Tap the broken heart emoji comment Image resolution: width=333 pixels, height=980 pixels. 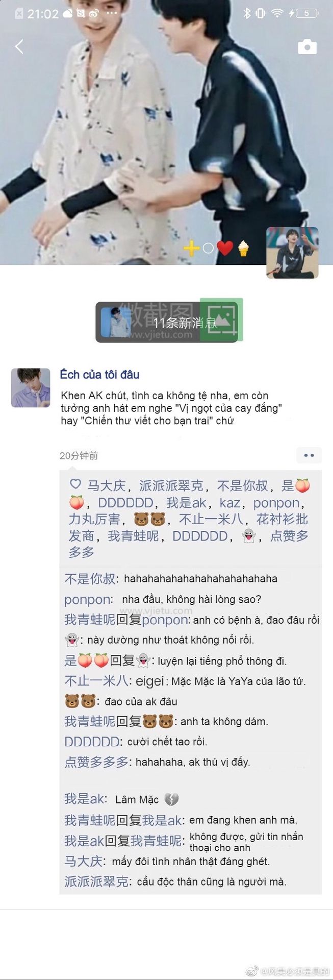pyautogui.click(x=171, y=799)
